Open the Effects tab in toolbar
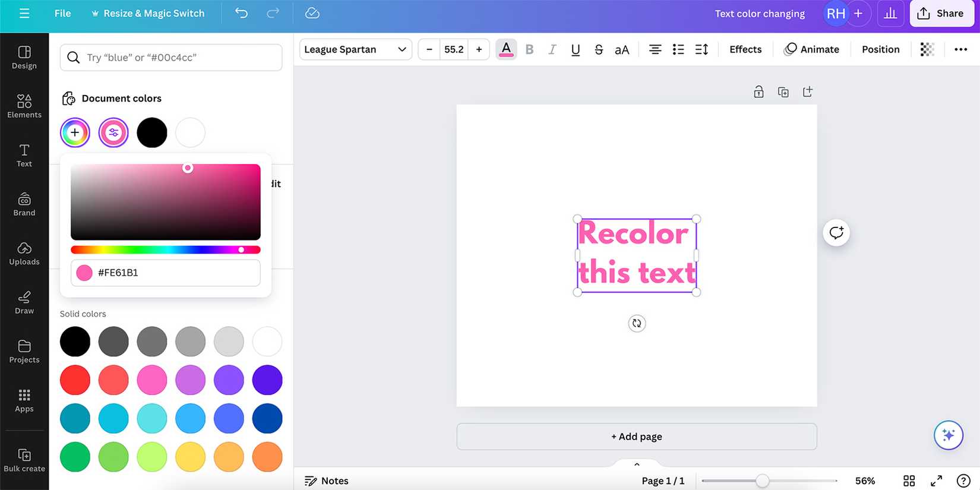Viewport: 980px width, 490px height. point(745,49)
